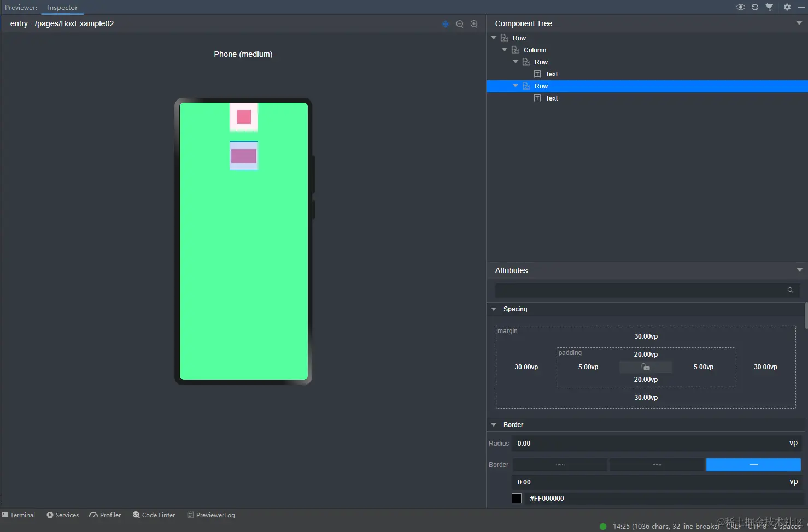Click the purple box in phone preview
The width and height of the screenshot is (808, 532).
(244, 156)
